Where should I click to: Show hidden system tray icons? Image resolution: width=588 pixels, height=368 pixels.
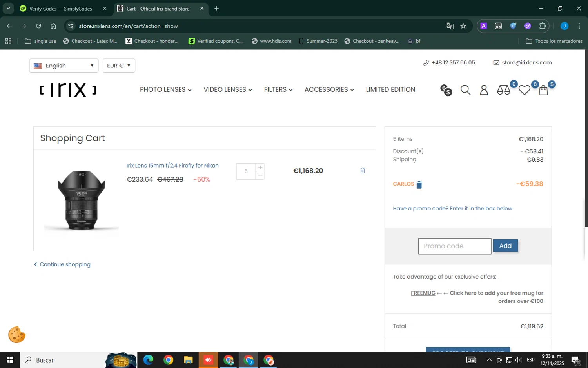click(489, 360)
